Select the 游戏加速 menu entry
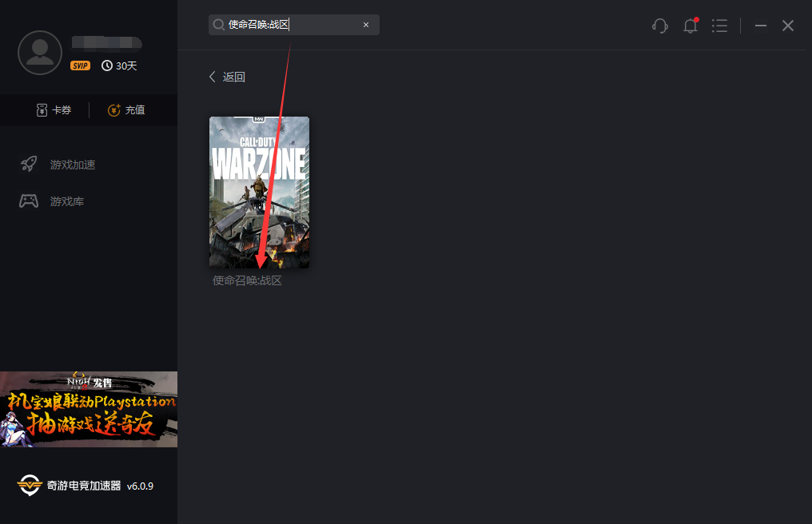Screen dimensions: 812x524 pos(72,164)
